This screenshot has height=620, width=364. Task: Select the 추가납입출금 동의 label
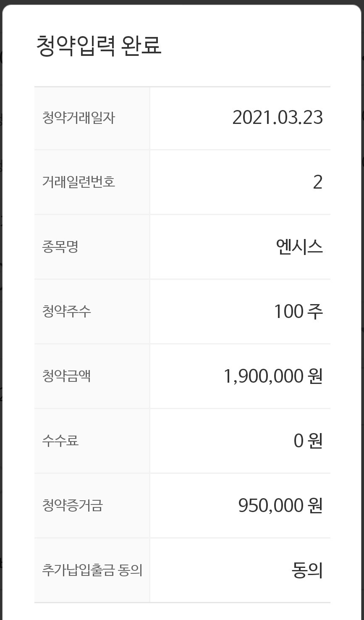coord(92,570)
